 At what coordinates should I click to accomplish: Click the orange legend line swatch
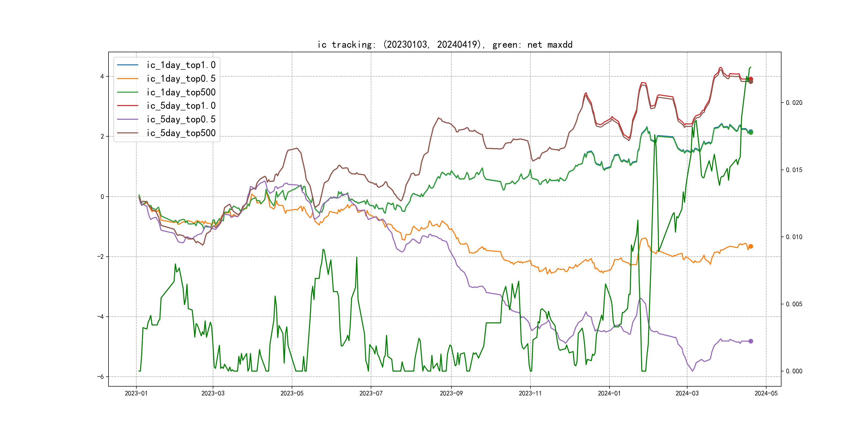coord(127,78)
